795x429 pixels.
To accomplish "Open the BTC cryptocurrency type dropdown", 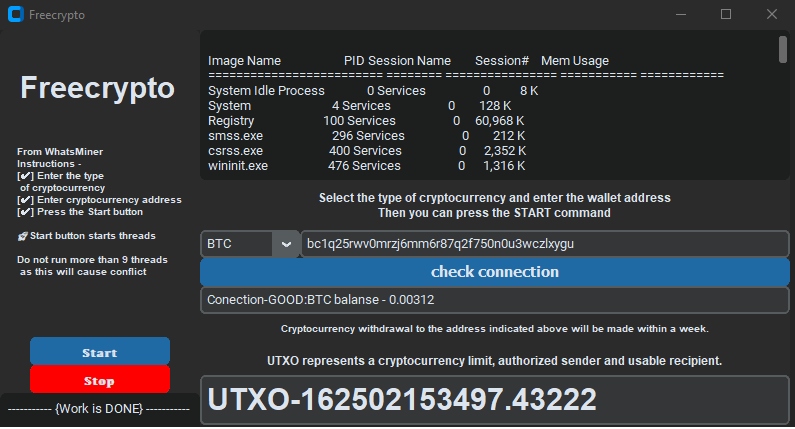I will [x=249, y=244].
